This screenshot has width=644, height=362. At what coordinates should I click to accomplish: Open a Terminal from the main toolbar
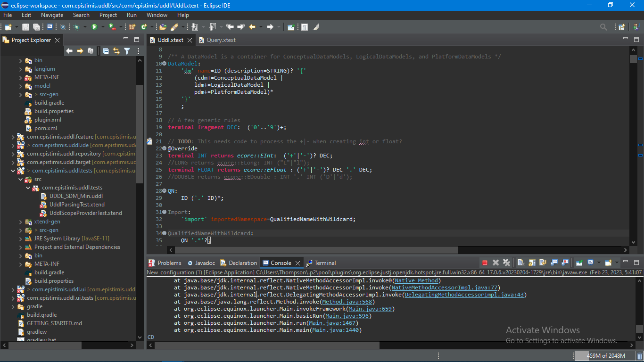[x=50, y=27]
